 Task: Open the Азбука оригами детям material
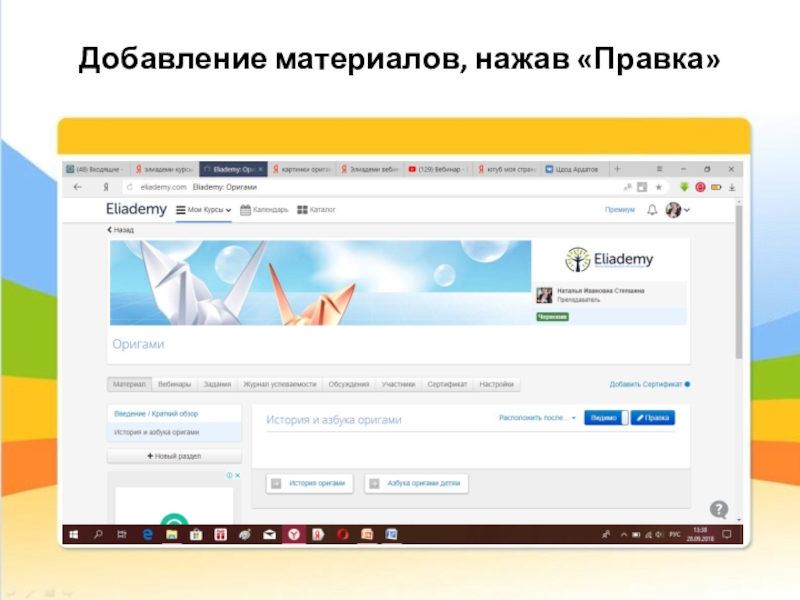(416, 483)
